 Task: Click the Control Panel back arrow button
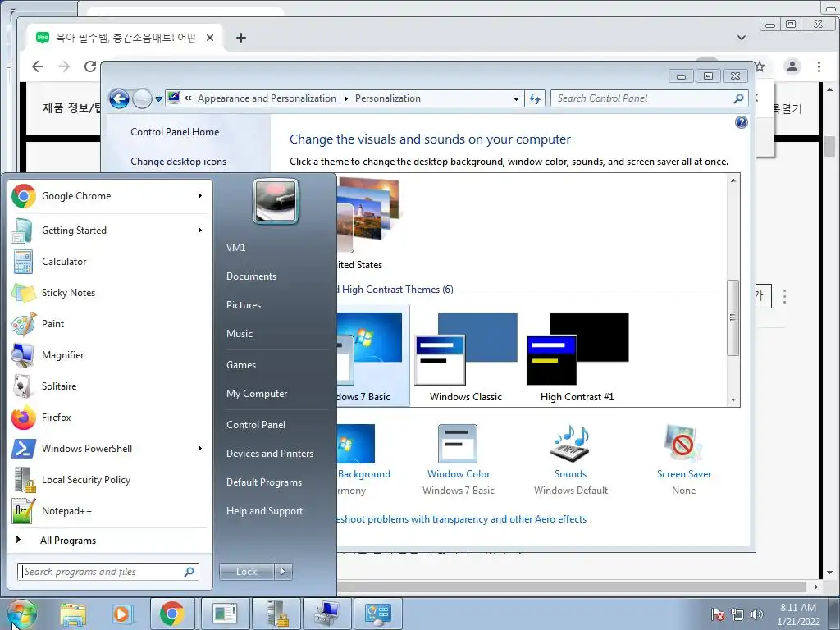pos(119,98)
